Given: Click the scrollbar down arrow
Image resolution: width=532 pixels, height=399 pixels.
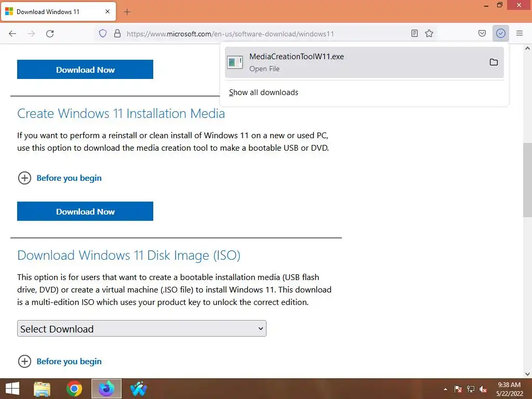Looking at the screenshot, I should click(527, 374).
